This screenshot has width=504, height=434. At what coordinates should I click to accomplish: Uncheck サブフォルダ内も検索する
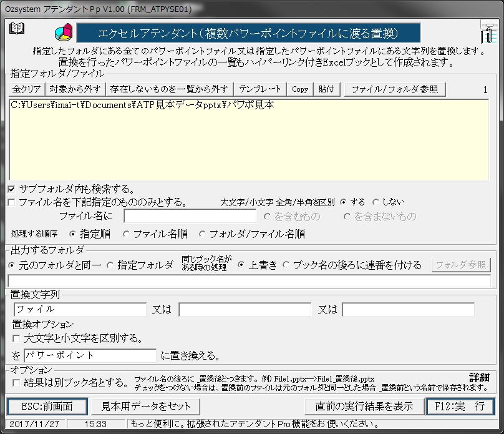[x=12, y=189]
